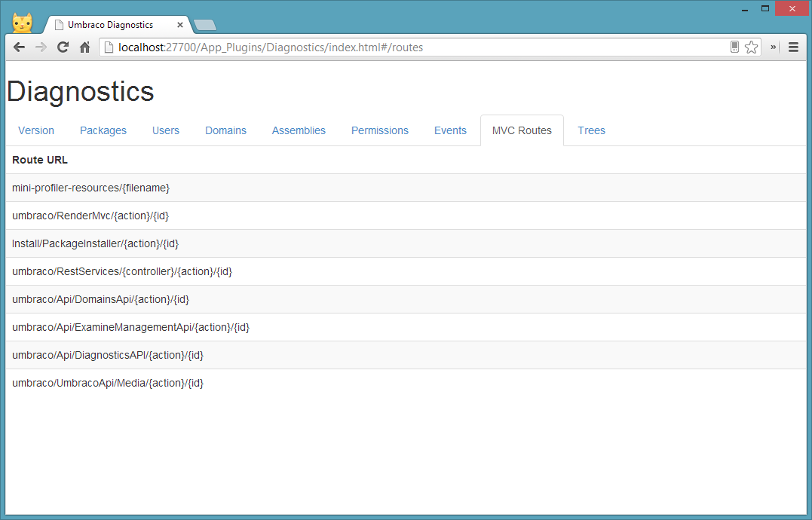Switch to the Packages tab
This screenshot has height=520, width=812.
[103, 130]
